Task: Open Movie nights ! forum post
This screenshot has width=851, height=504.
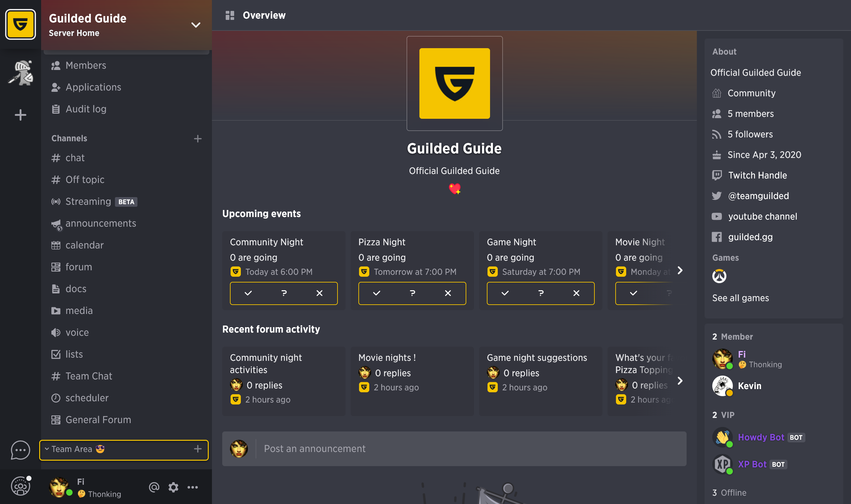Action: point(412,381)
